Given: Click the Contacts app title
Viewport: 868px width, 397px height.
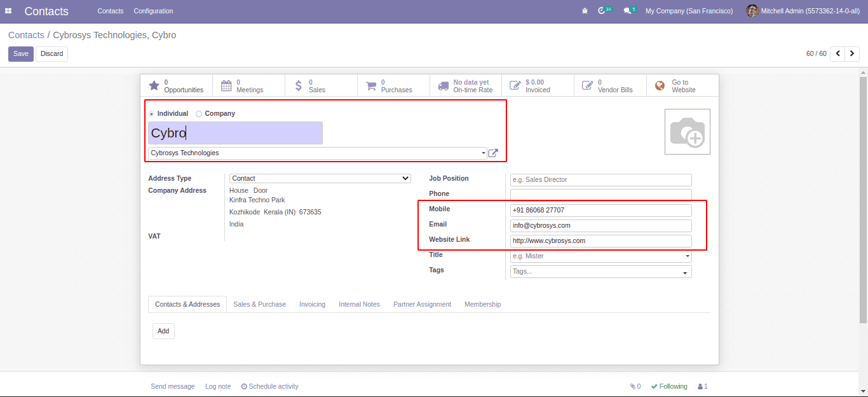Looking at the screenshot, I should tap(46, 11).
